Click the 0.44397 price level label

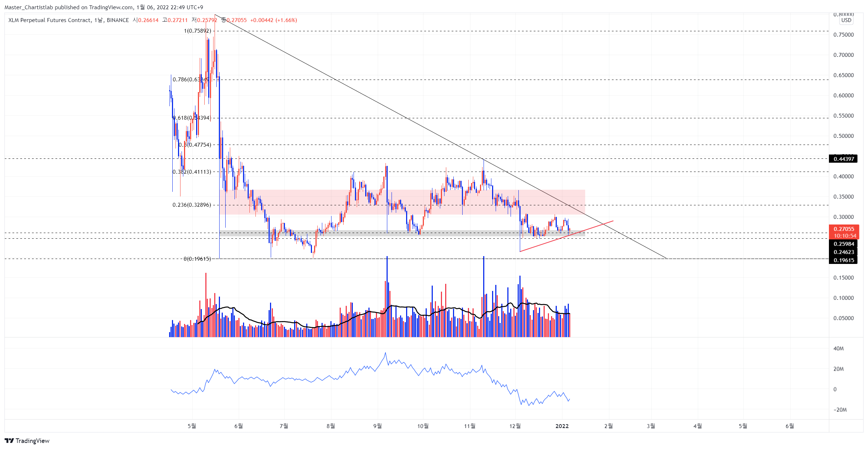click(x=843, y=159)
